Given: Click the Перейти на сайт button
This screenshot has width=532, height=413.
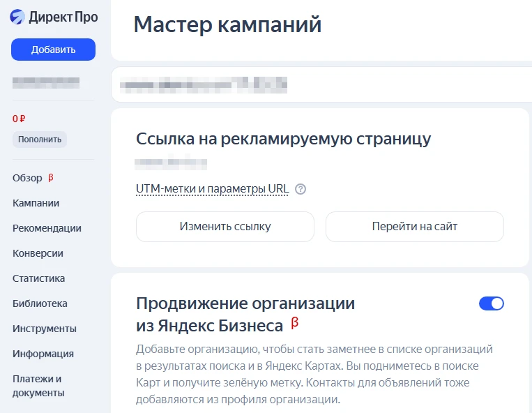Looking at the screenshot, I should coord(414,227).
